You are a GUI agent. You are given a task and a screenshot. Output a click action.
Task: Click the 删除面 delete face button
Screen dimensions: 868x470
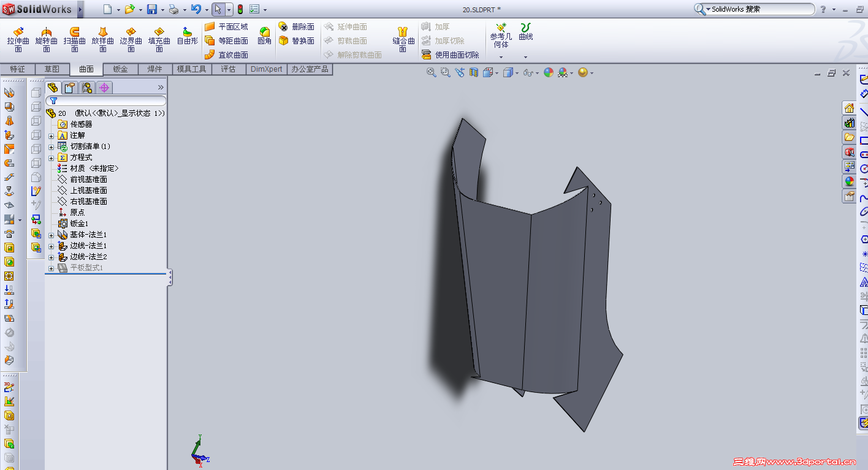click(296, 27)
